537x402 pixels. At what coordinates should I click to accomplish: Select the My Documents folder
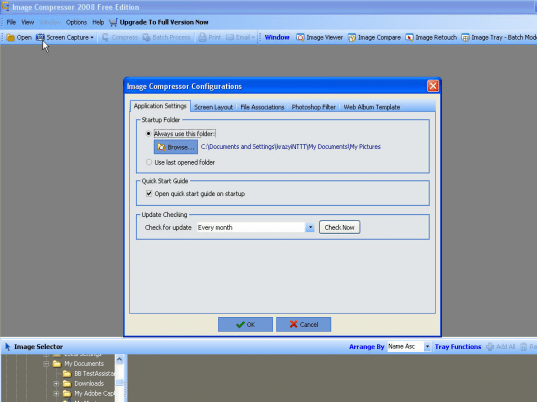[x=84, y=364]
